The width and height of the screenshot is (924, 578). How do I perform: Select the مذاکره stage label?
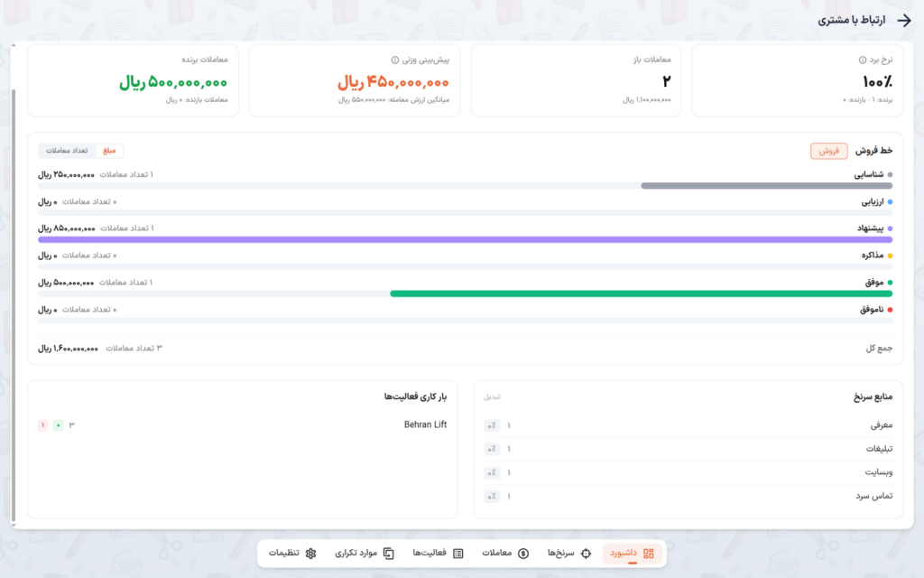click(x=873, y=256)
